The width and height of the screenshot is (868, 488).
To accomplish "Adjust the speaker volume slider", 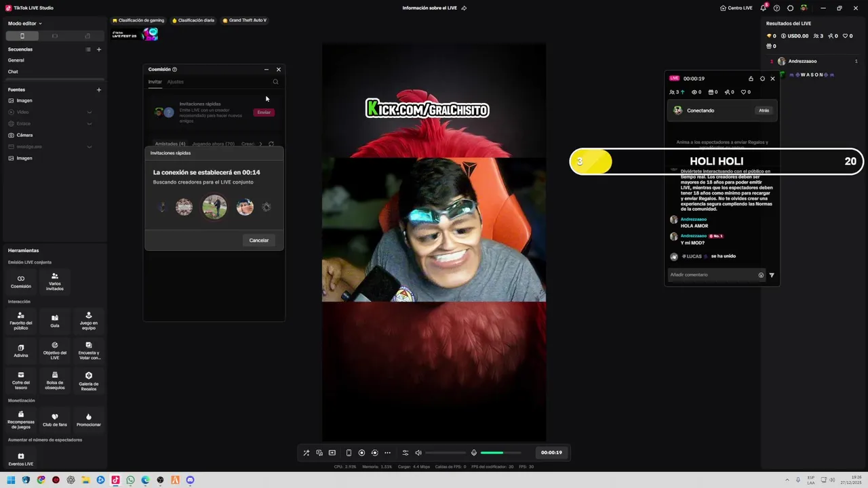I will (x=446, y=453).
